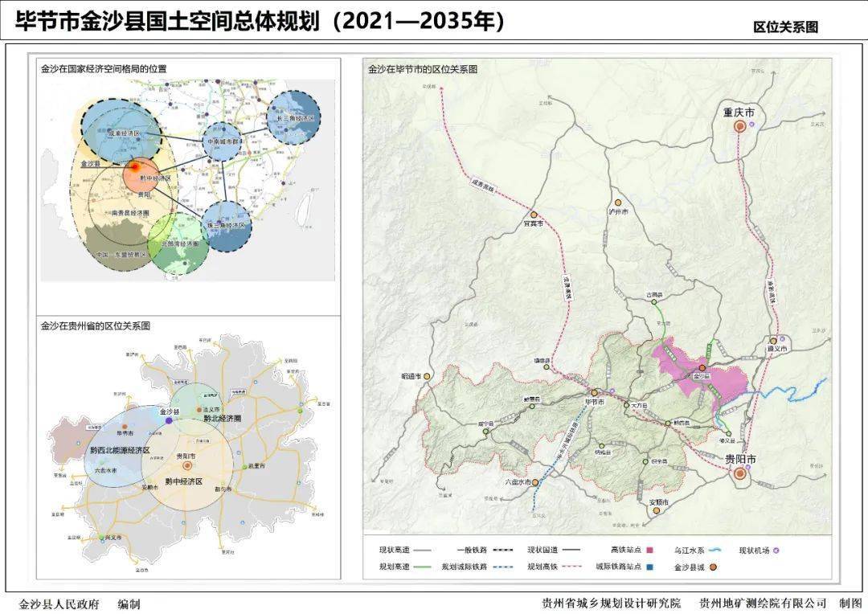Click the 北部湾经济圈 label
This screenshot has height=614, width=868.
[180, 244]
